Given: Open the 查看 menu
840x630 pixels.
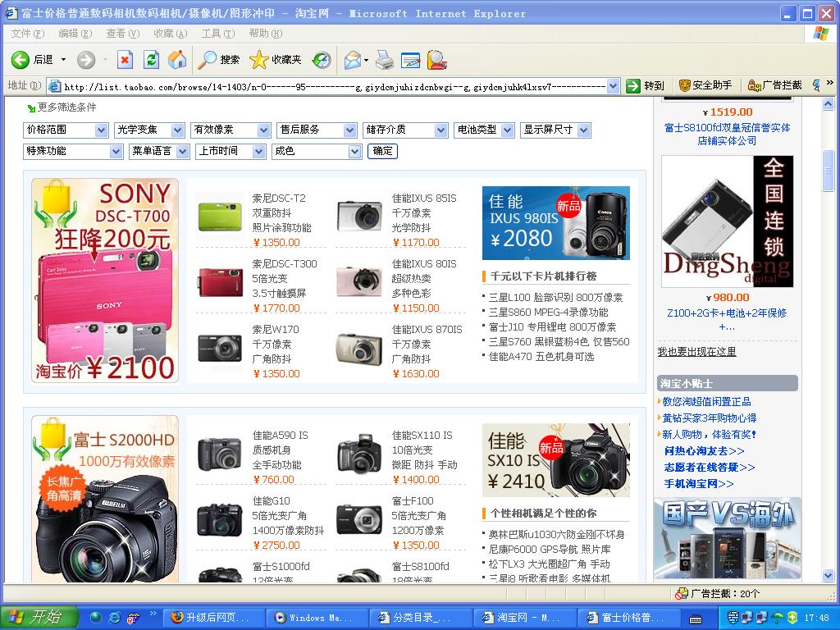Looking at the screenshot, I should tap(123, 33).
